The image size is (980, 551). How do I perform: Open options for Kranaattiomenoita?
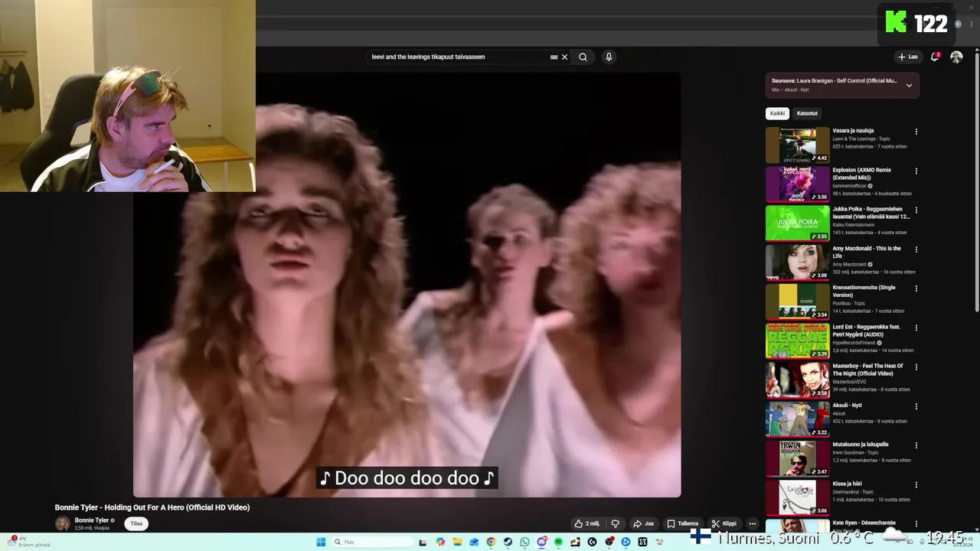click(916, 289)
